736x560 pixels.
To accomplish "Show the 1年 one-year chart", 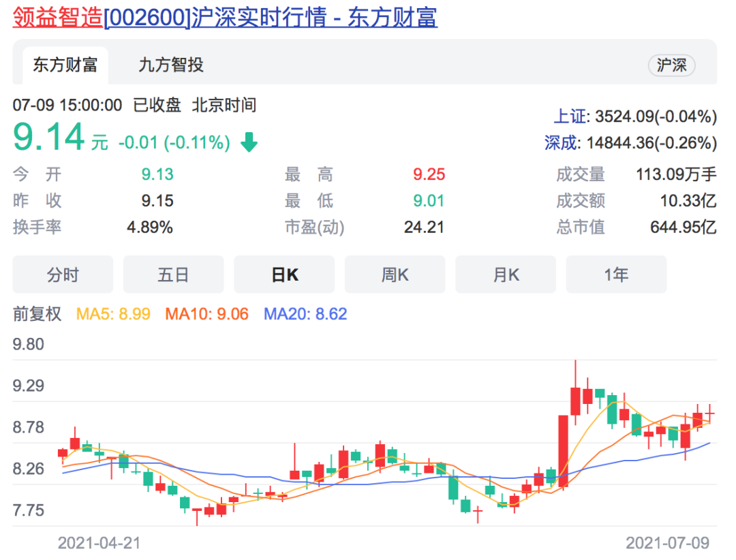I will (616, 274).
